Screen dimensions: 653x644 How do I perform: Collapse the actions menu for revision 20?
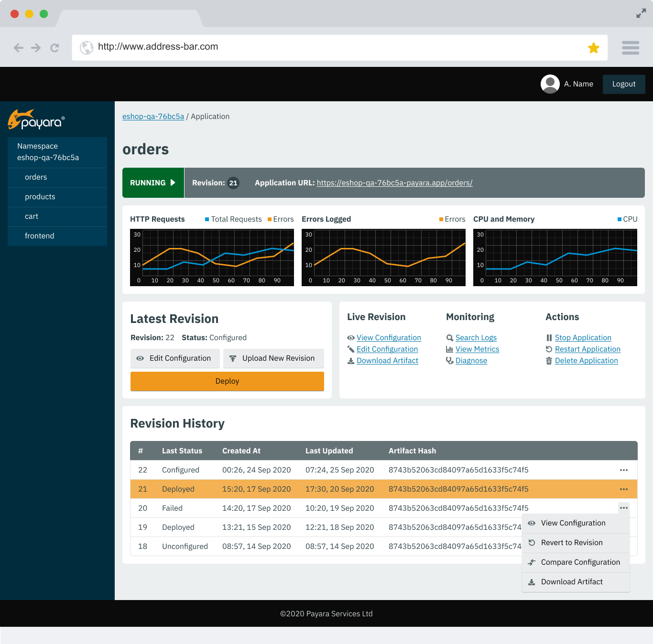[x=623, y=508]
